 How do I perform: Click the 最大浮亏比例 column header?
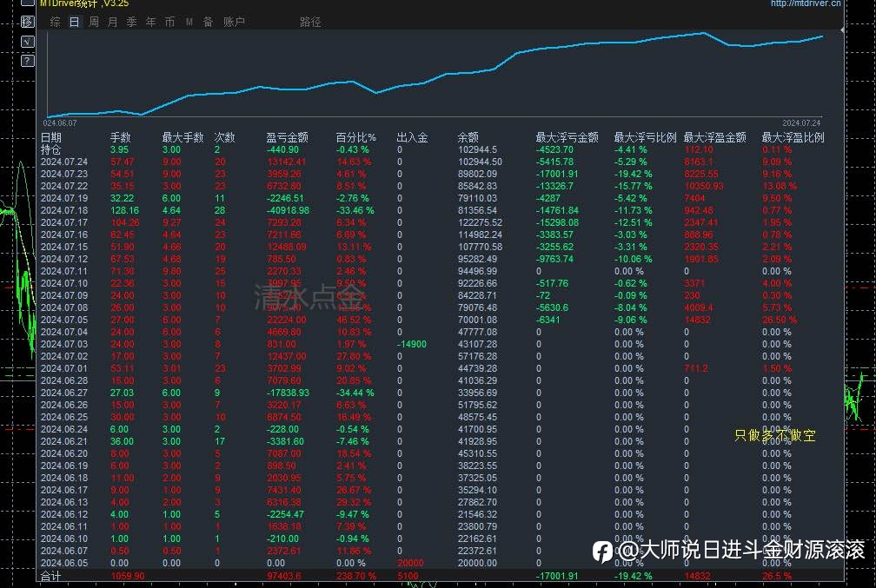click(645, 137)
